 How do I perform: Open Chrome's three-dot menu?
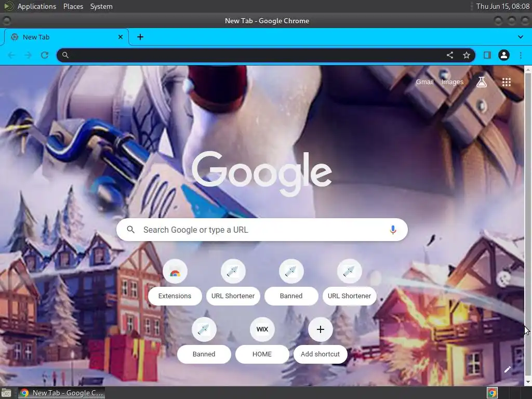(521, 55)
